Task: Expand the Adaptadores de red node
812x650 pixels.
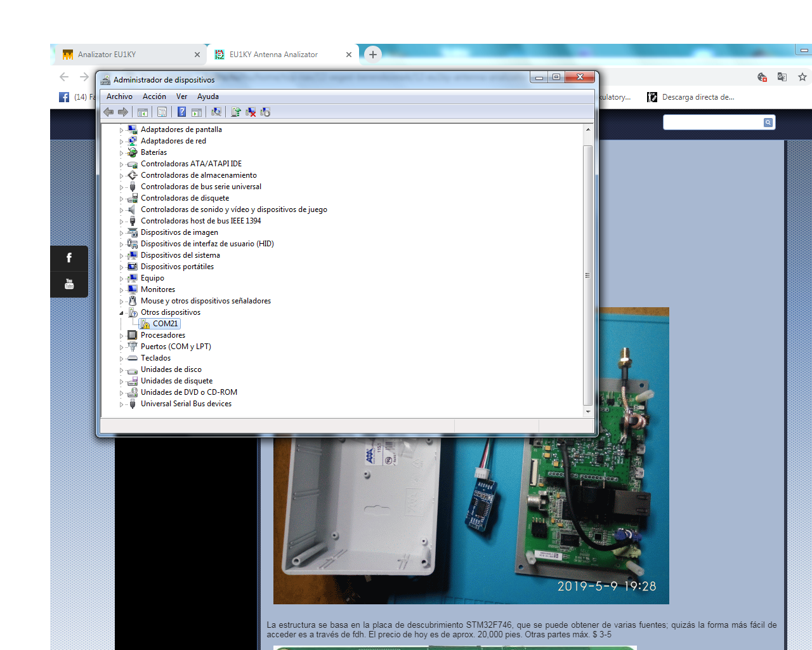Action: pyautogui.click(x=122, y=142)
